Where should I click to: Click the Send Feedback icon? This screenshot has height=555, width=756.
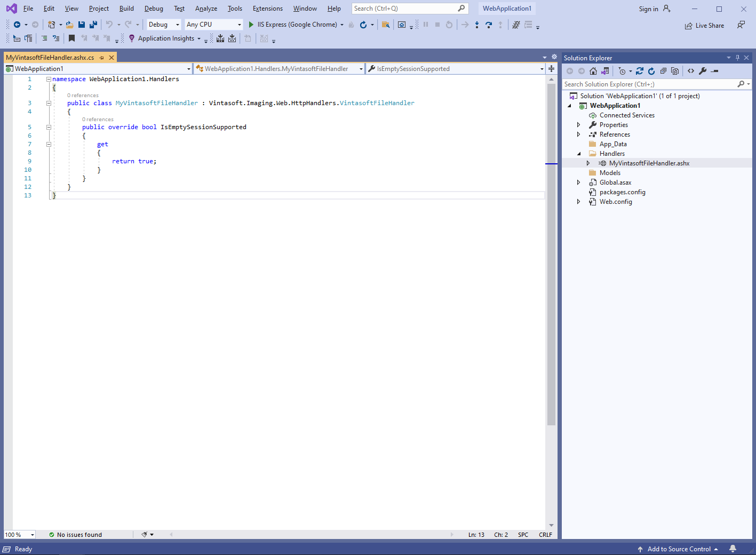(741, 25)
